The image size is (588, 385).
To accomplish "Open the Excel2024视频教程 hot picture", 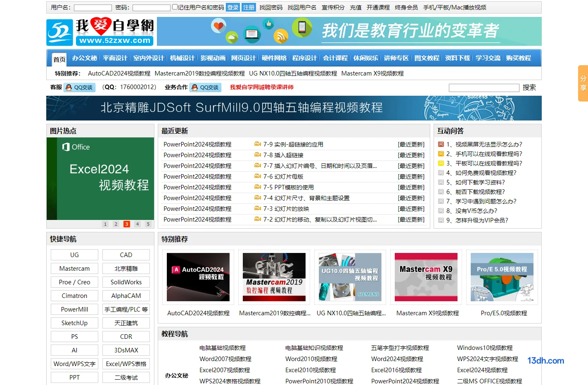I will point(100,179).
